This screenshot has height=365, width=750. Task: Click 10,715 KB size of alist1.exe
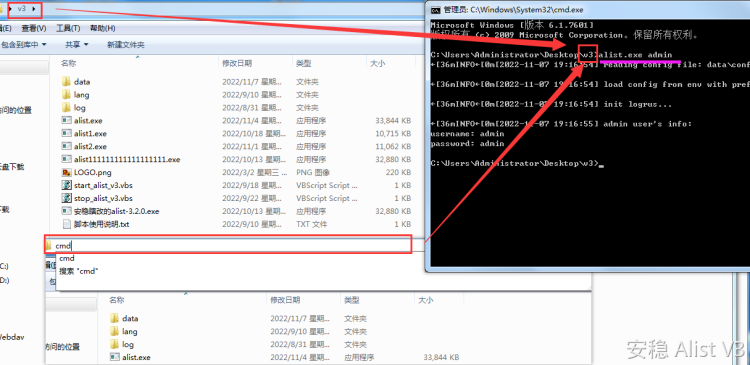(x=393, y=133)
